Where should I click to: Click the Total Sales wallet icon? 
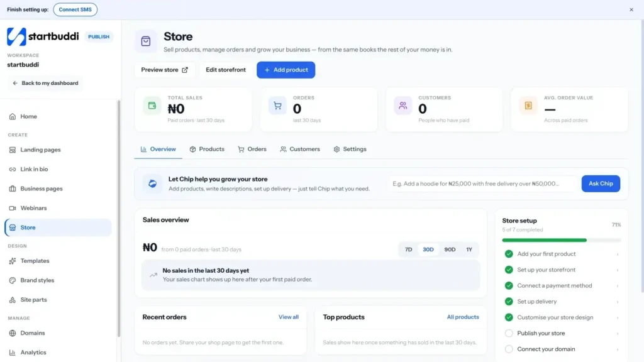point(152,106)
